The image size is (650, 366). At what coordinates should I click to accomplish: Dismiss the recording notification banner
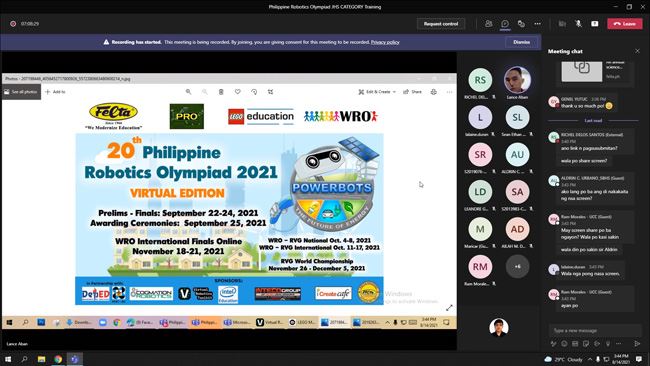(521, 42)
